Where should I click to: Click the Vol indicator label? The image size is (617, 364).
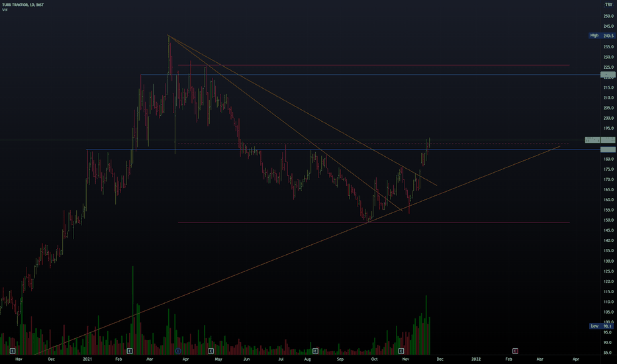tap(5, 10)
